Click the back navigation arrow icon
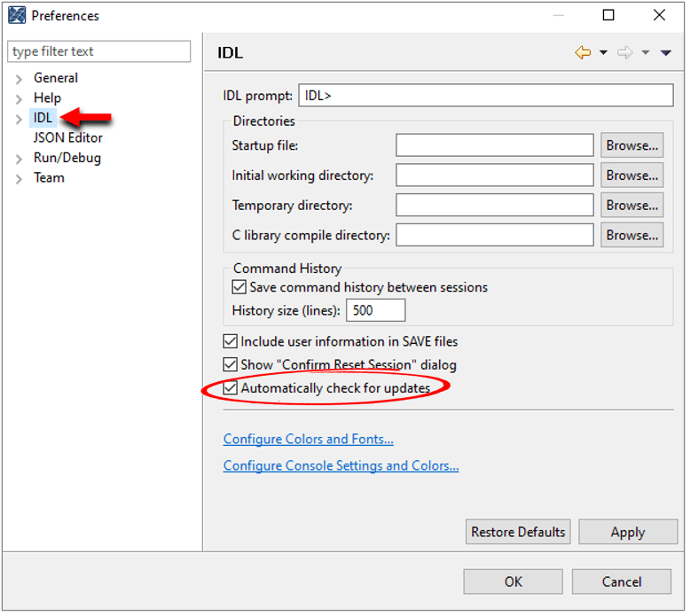Screen dimensions: 690x616 [583, 53]
